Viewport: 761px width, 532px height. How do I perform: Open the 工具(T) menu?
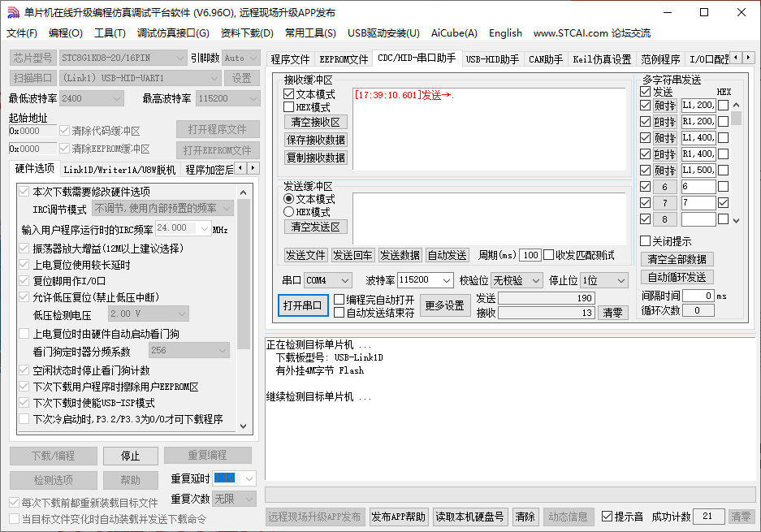click(110, 33)
